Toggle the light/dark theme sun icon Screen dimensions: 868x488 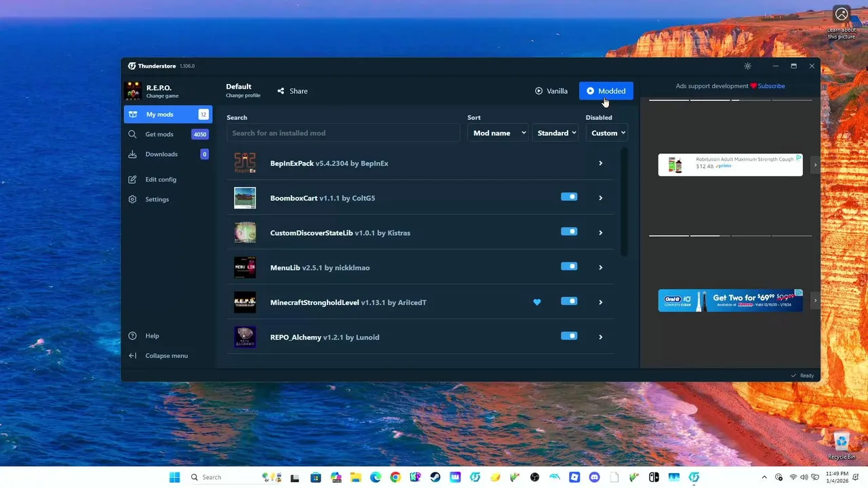tap(747, 66)
